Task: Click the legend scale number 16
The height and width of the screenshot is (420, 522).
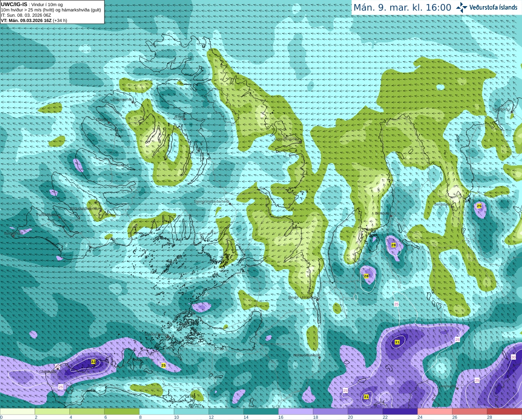Action: point(281,417)
